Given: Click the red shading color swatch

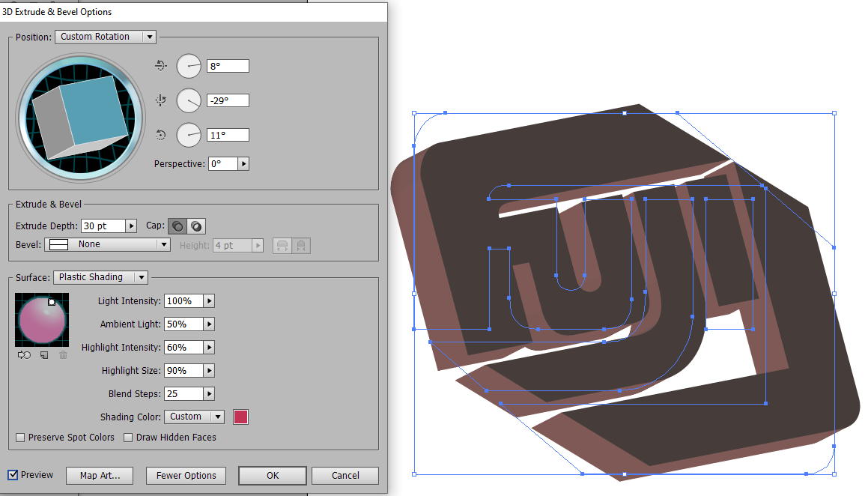Looking at the screenshot, I should (x=240, y=417).
